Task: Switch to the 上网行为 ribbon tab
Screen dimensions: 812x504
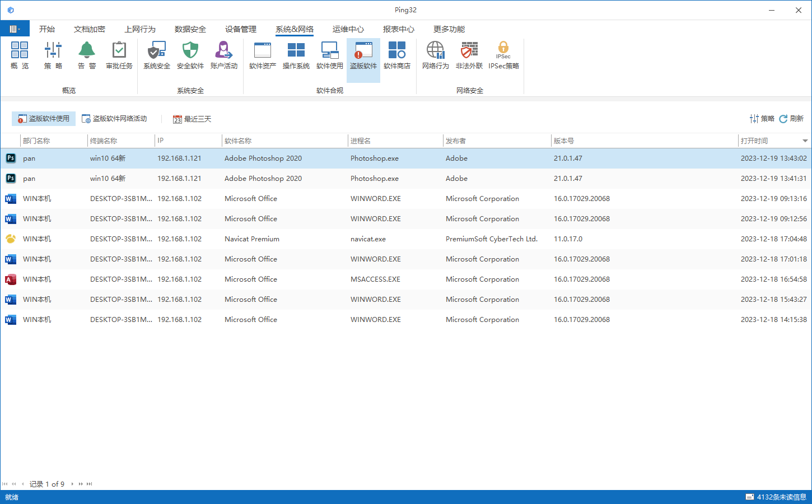Action: pyautogui.click(x=140, y=29)
